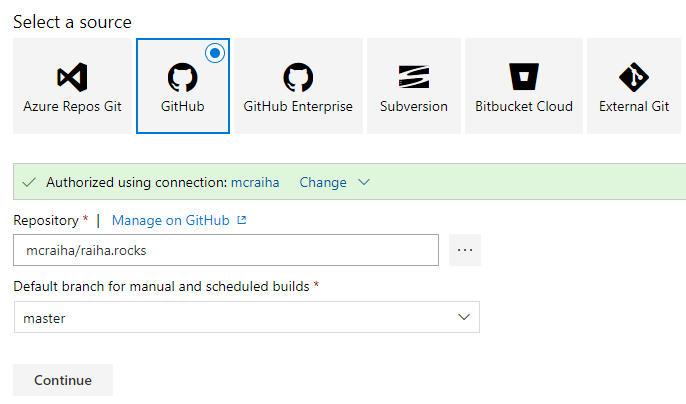Viewport: 686px width, 404px height.
Task: Open Manage on GitHub link
Action: pyautogui.click(x=171, y=220)
